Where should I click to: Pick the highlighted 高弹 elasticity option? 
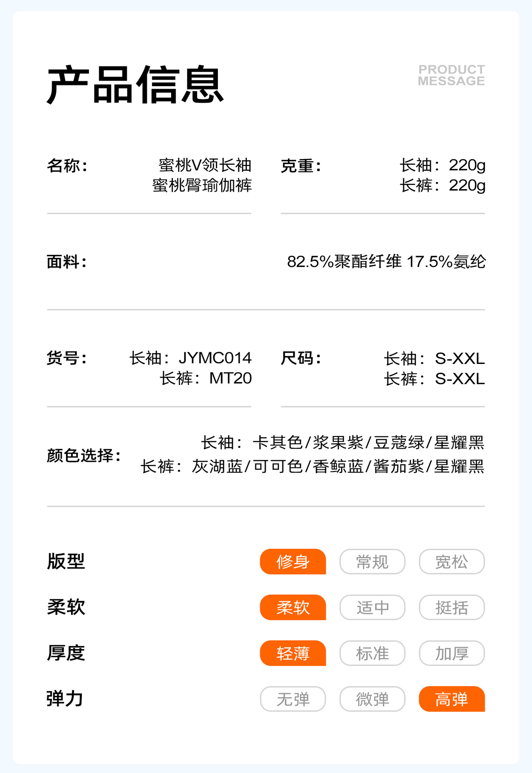coord(451,699)
